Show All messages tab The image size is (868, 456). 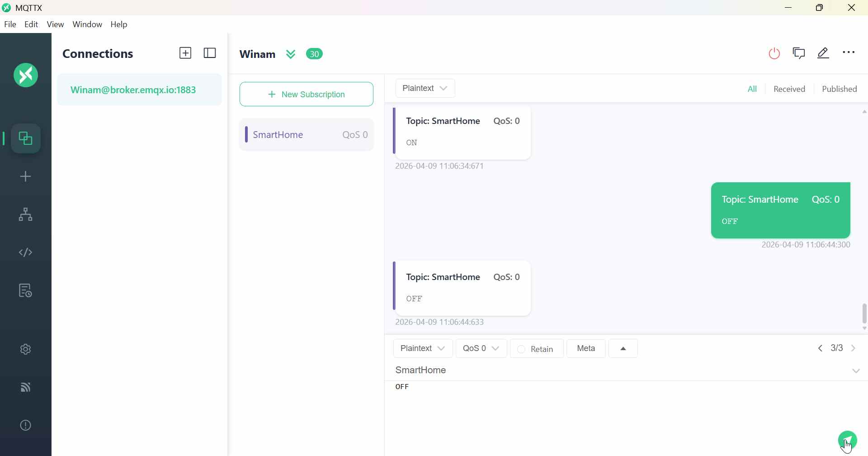pyautogui.click(x=753, y=89)
